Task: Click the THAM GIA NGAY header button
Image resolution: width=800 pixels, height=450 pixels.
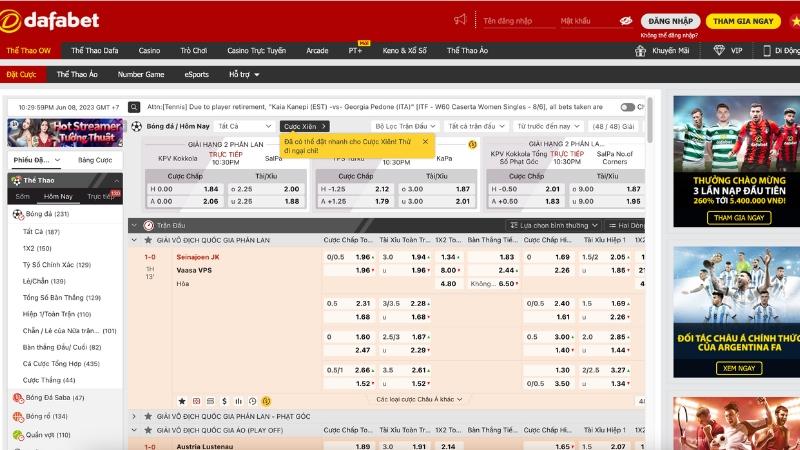Action: point(743,20)
